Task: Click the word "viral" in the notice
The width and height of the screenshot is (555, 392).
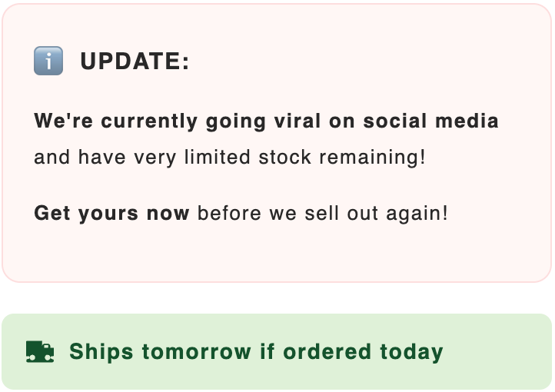Action: click(x=297, y=121)
